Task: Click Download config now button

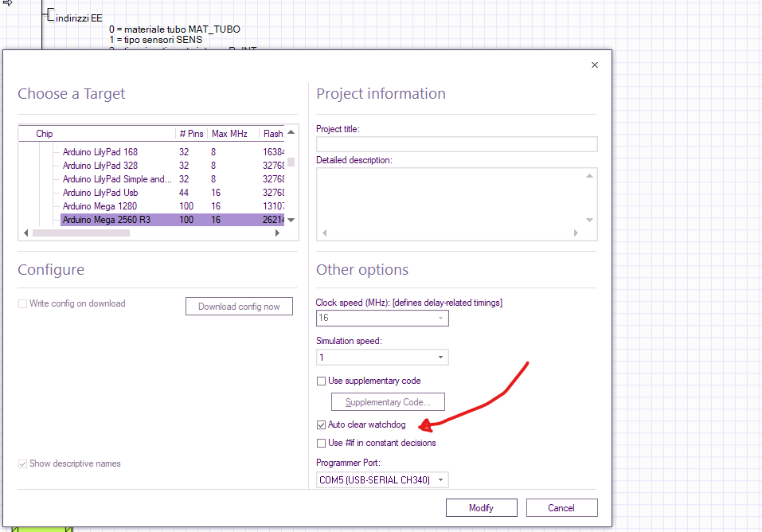Action: click(239, 307)
